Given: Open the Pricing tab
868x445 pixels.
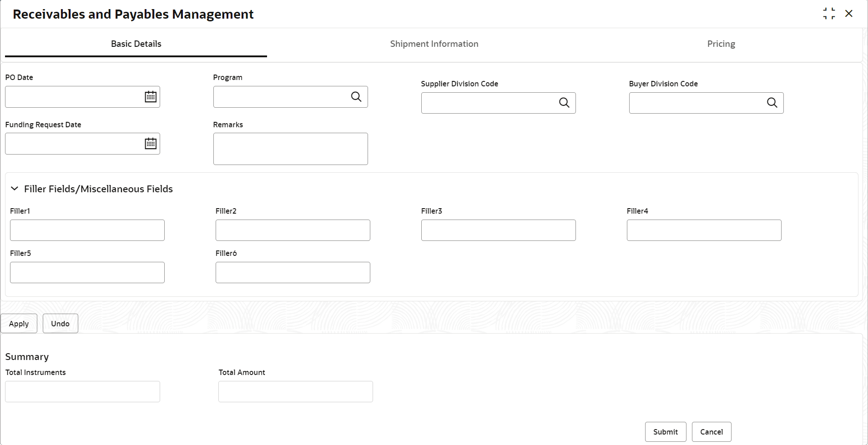Looking at the screenshot, I should tap(721, 44).
